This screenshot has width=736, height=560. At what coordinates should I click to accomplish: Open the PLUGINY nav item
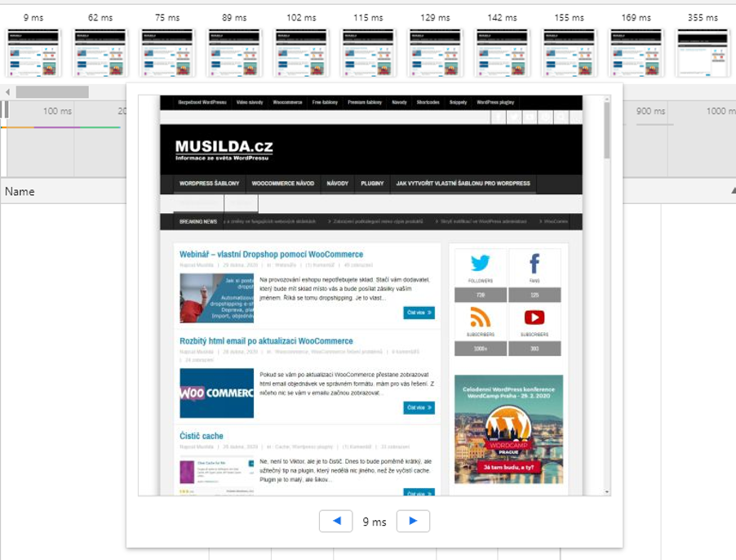pyautogui.click(x=372, y=184)
